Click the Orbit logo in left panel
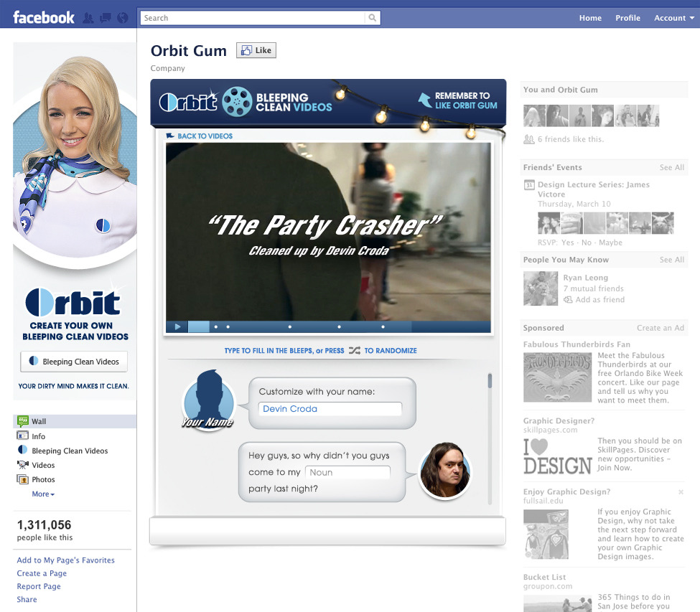Image resolution: width=700 pixels, height=612 pixels. tap(73, 302)
